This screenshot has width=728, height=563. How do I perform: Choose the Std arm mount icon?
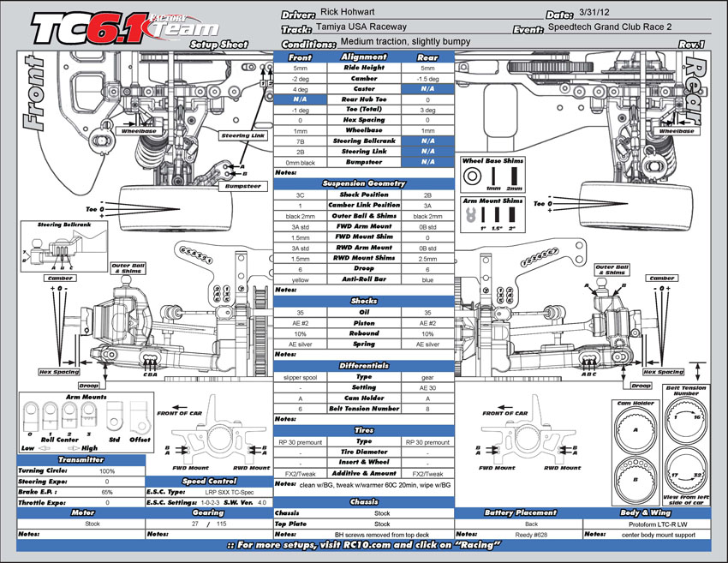(x=114, y=416)
